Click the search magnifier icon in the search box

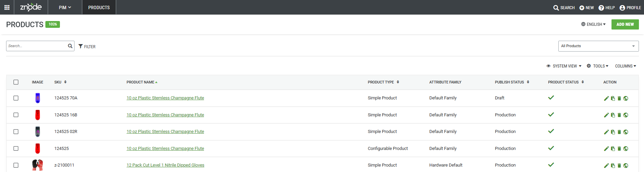coord(70,46)
